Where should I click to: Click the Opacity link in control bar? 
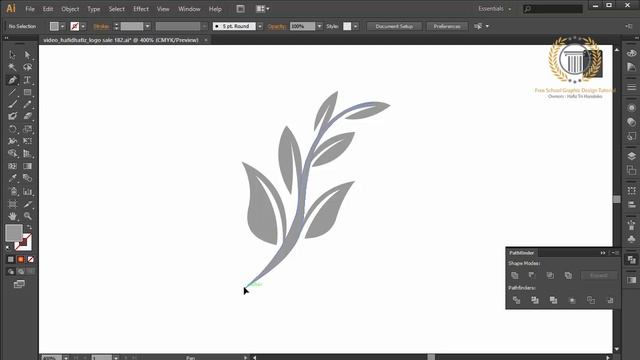point(276,26)
